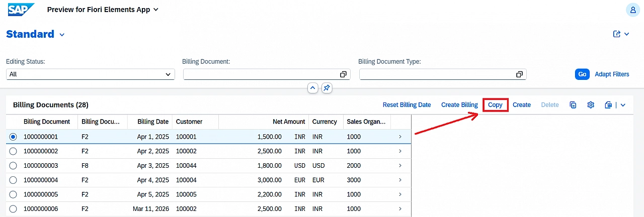Click the Go button
This screenshot has width=644, height=217.
pos(582,74)
